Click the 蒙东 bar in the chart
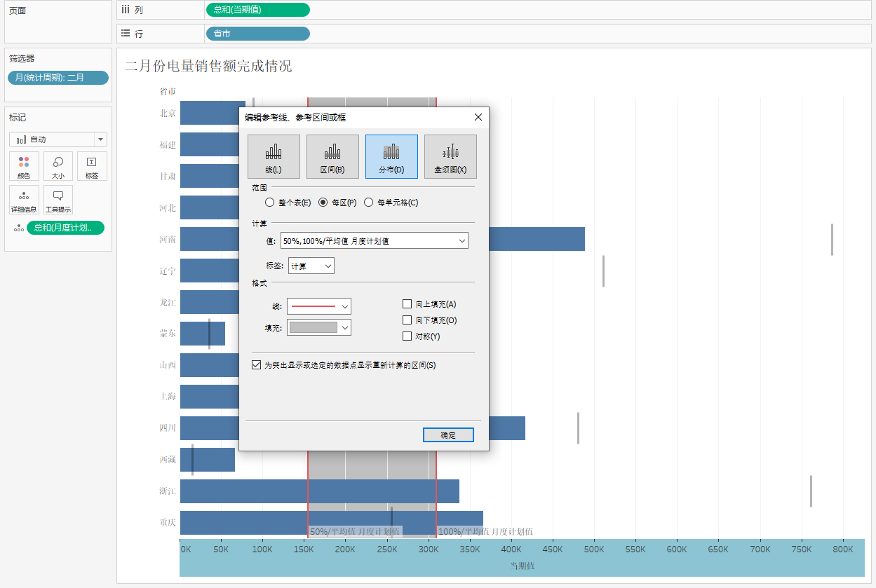 203,334
